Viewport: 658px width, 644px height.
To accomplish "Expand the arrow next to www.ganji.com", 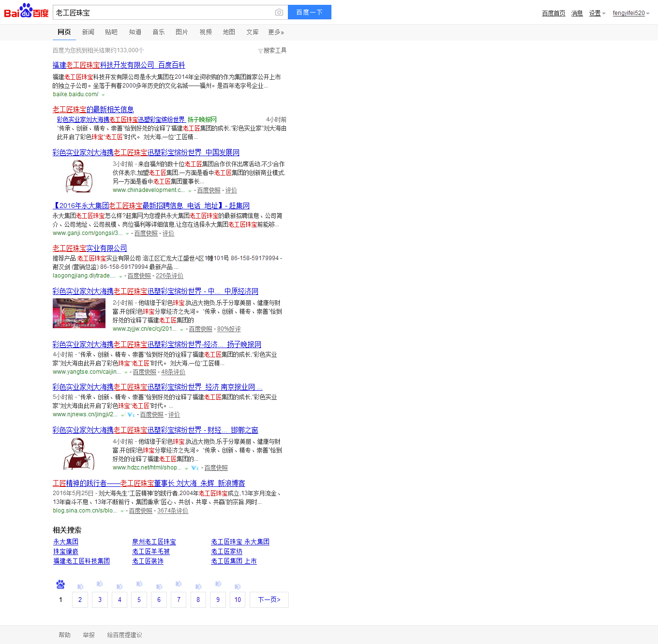I will point(127,234).
